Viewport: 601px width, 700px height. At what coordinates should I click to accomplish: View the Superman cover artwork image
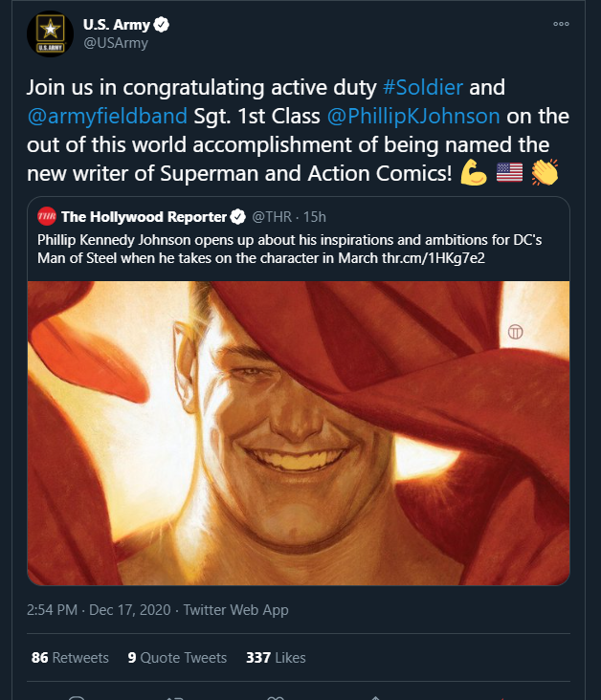click(299, 433)
